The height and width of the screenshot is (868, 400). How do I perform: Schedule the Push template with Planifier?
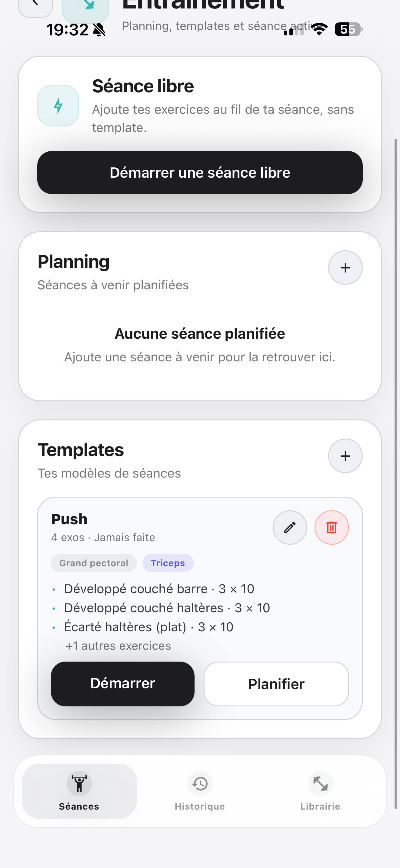[276, 684]
